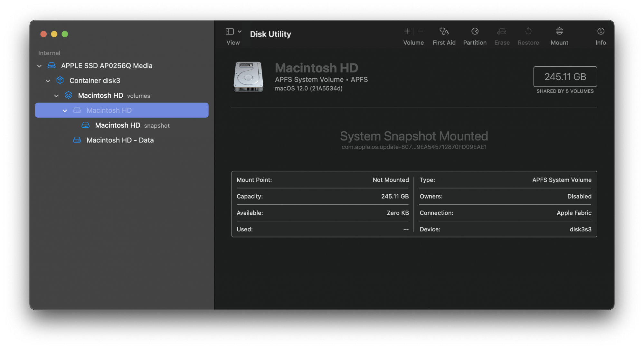Click APPLE SSD drive icon in sidebar
644x349 pixels.
tap(52, 65)
